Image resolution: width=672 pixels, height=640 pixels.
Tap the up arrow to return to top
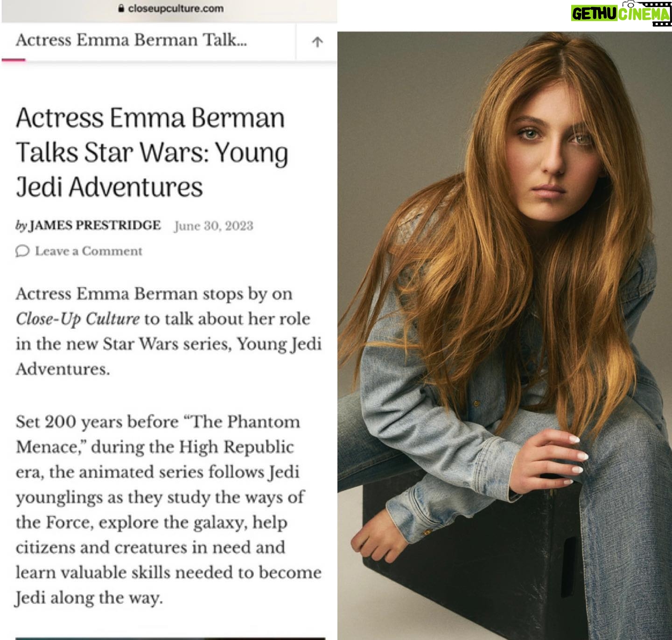click(317, 42)
